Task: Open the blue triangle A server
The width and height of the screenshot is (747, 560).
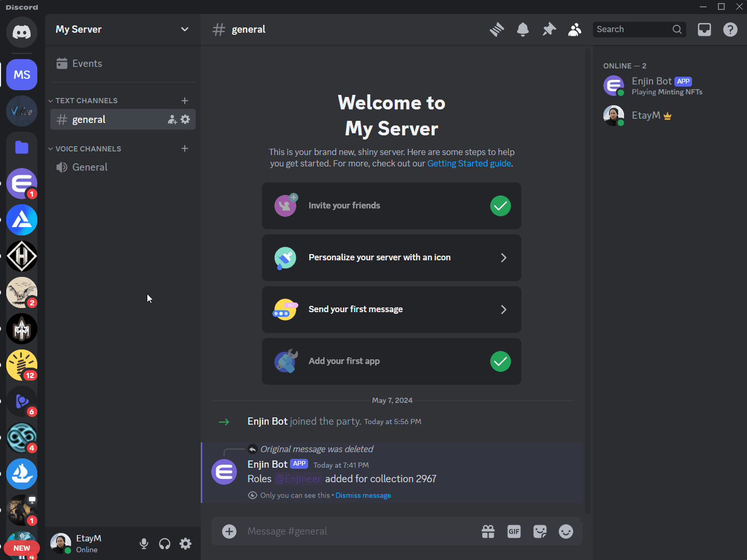Action: click(22, 220)
